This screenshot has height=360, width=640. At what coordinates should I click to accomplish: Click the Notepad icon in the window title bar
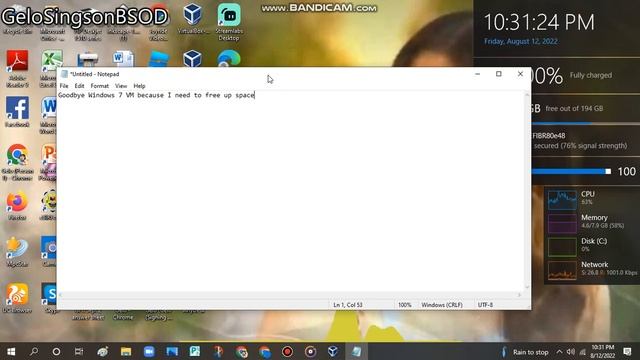(x=64, y=74)
